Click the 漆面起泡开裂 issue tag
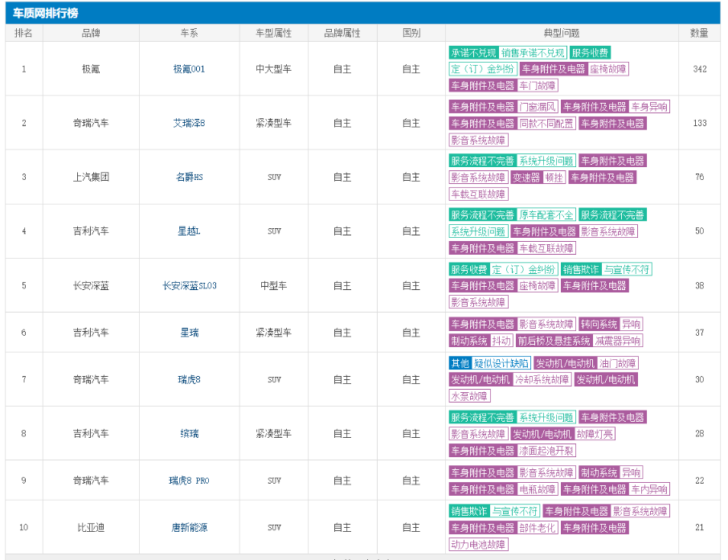Screen dimensions: 728x560 tap(546, 451)
